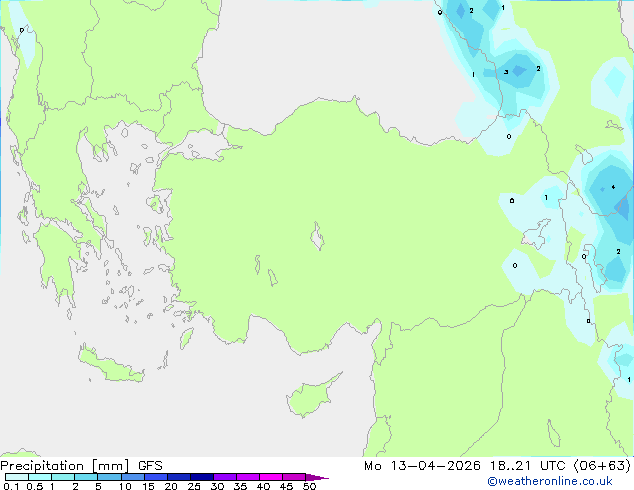Viewport: 634px width, 490px height.
Task: Click the legend label "5"
Action: click(x=98, y=486)
